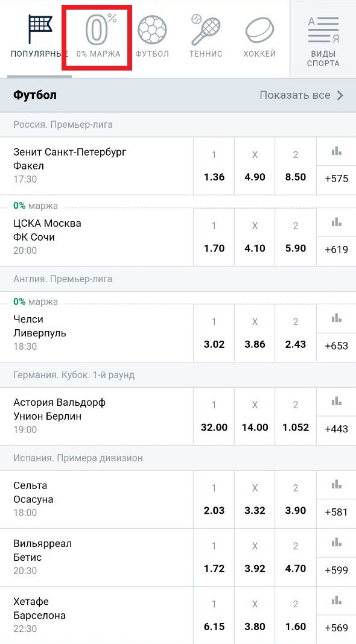Open Вильярреал vs Бетис match
The height and width of the screenshot is (644, 356).
pos(97,557)
